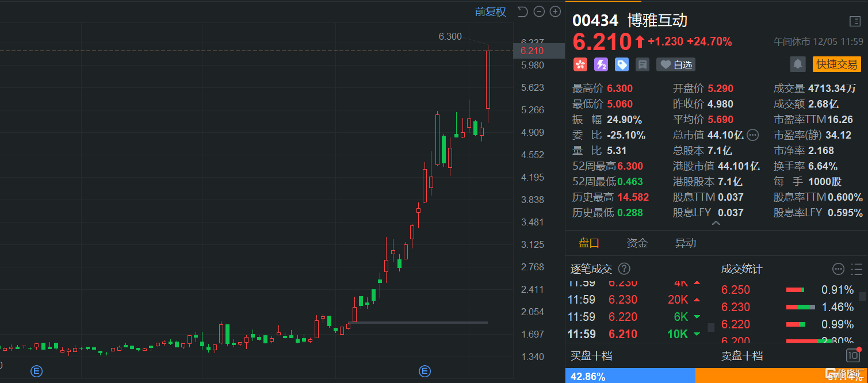Open the 前复权 adjustment dropdown

[x=490, y=12]
